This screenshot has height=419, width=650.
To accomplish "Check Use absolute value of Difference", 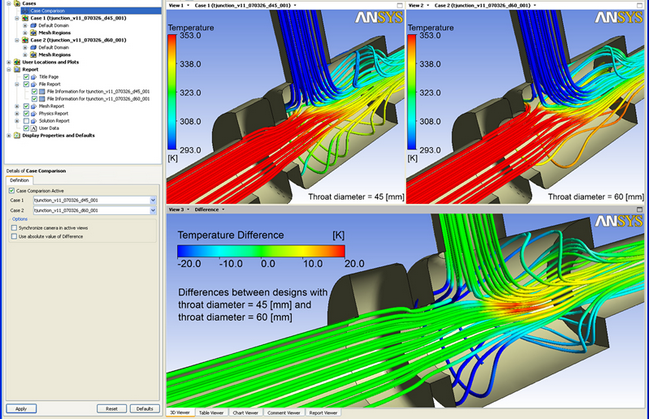I will pos(14,237).
